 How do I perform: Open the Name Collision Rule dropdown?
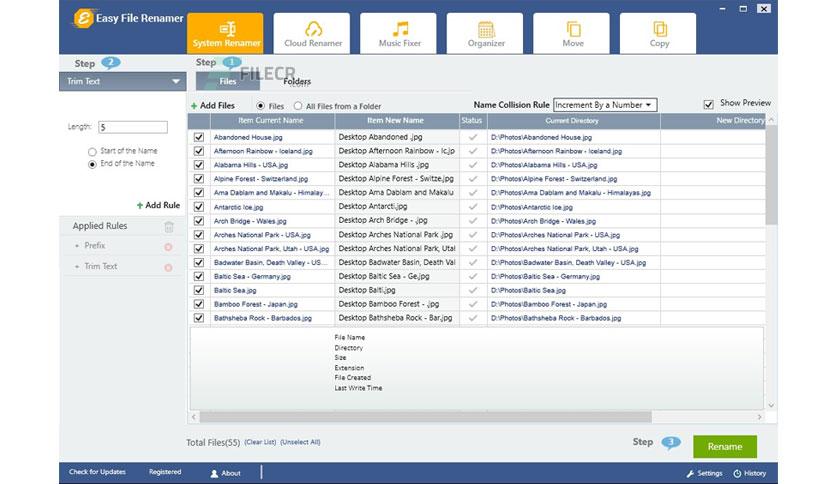coord(605,105)
